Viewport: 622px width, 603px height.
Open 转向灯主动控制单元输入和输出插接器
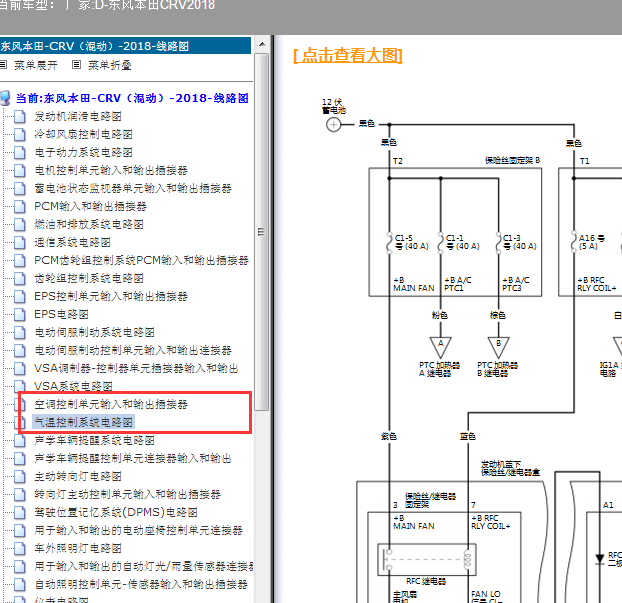pyautogui.click(x=127, y=495)
